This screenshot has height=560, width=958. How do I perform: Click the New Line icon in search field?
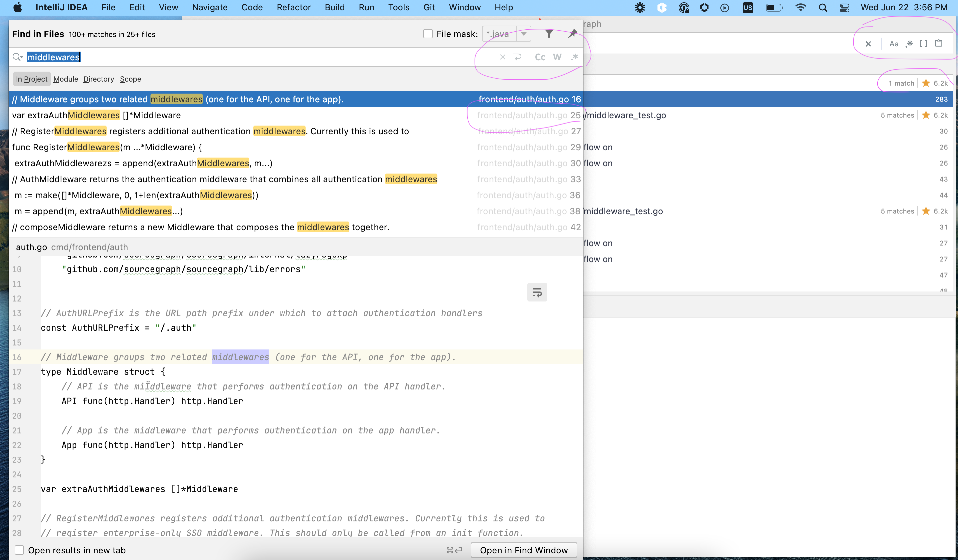517,57
